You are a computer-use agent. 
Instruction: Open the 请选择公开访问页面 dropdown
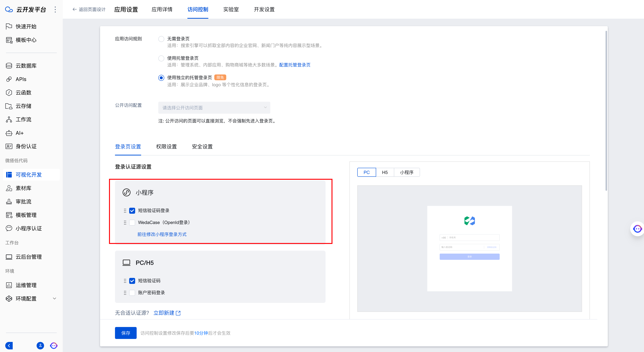[x=214, y=108]
